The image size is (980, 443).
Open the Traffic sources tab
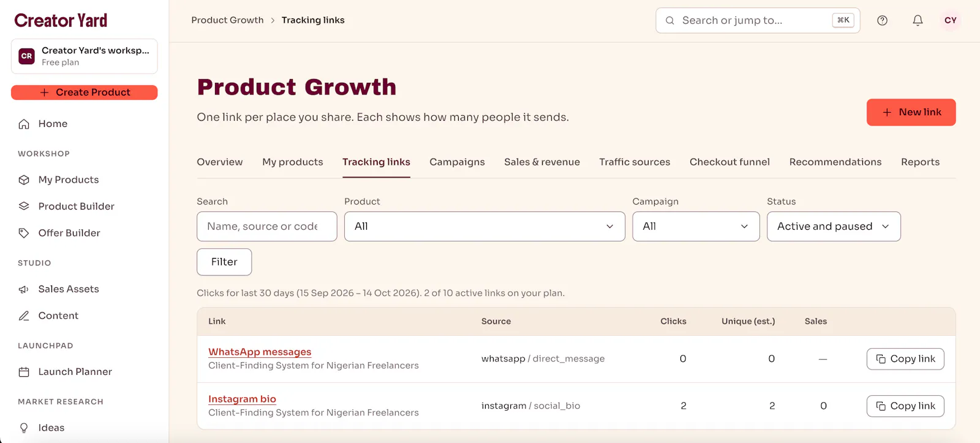coord(635,162)
